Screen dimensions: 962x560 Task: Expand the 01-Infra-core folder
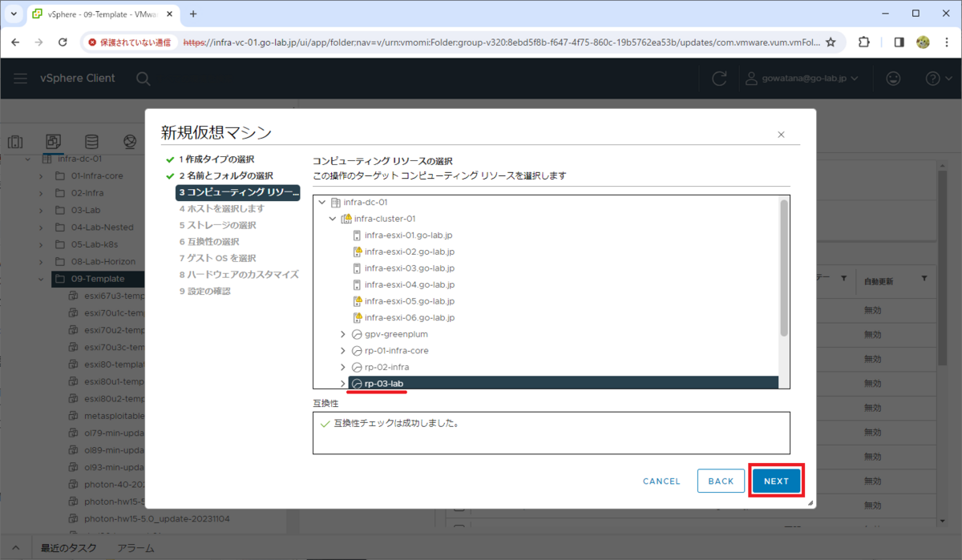coord(40,175)
